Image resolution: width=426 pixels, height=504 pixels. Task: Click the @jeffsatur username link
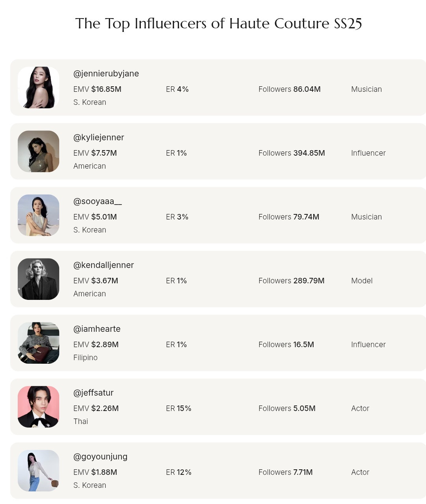(x=93, y=393)
